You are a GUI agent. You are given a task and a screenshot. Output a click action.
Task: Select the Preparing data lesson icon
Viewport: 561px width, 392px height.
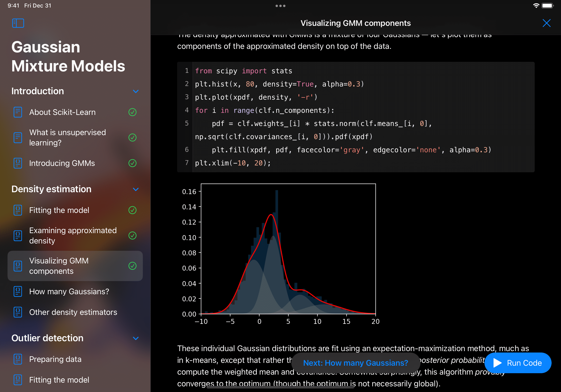coord(17,359)
